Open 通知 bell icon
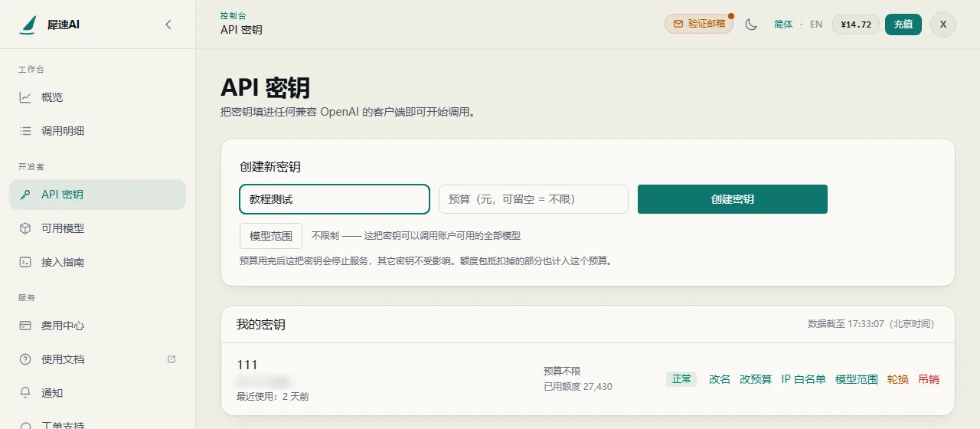 pyautogui.click(x=25, y=393)
